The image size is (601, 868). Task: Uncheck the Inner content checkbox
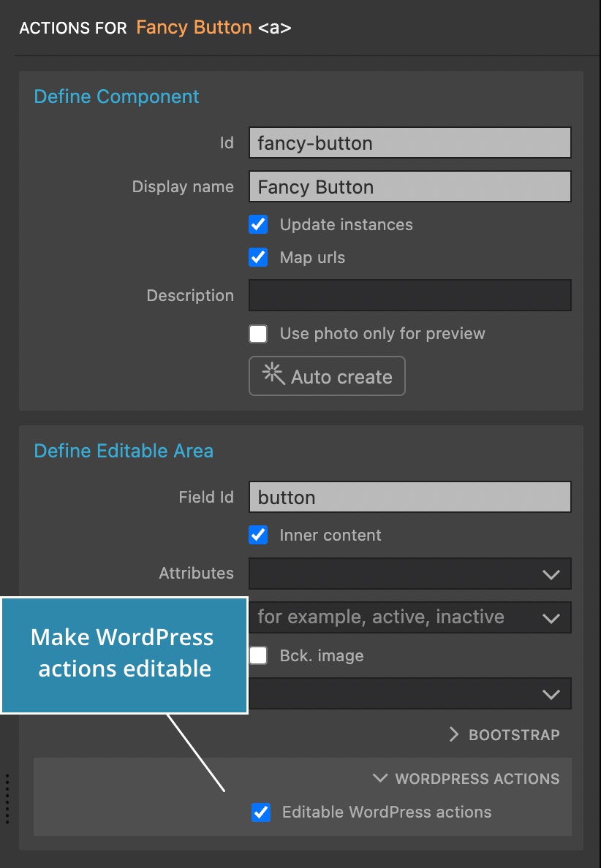pyautogui.click(x=258, y=536)
